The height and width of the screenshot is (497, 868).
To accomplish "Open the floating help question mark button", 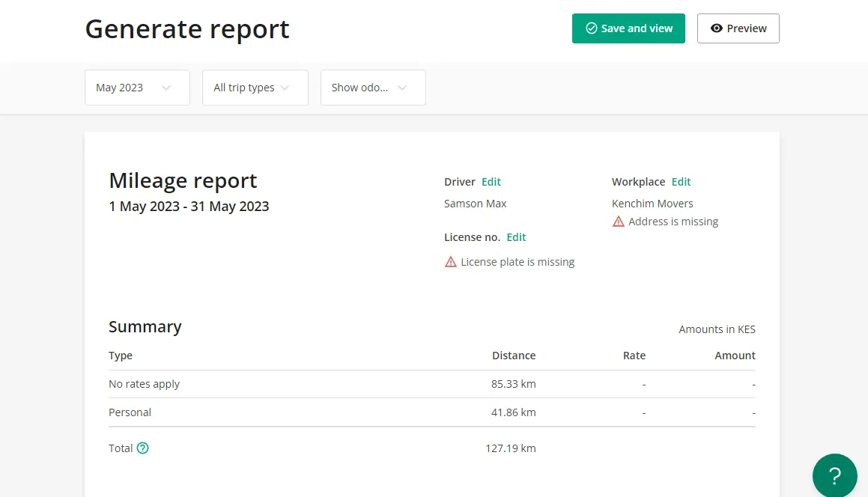I will pyautogui.click(x=834, y=475).
